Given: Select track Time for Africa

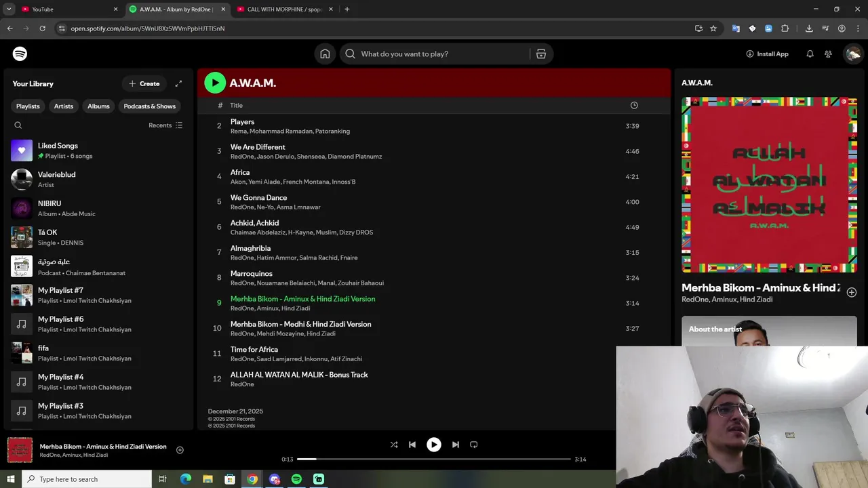Looking at the screenshot, I should (x=254, y=350).
